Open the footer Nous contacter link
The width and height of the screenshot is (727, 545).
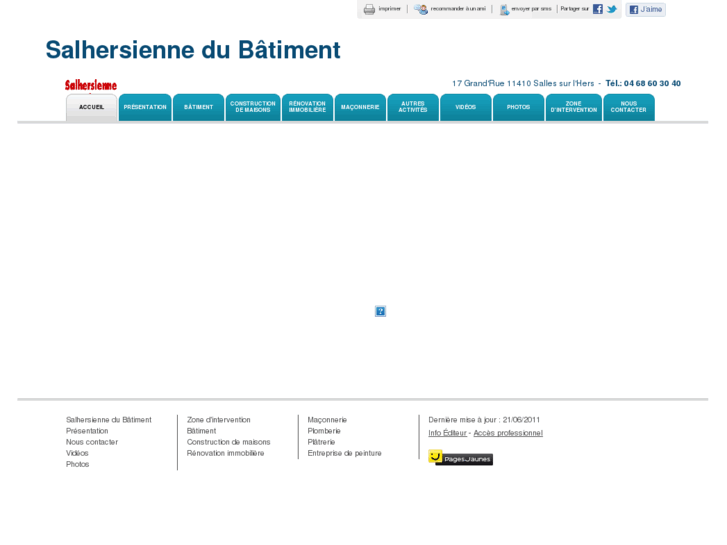[x=92, y=442]
